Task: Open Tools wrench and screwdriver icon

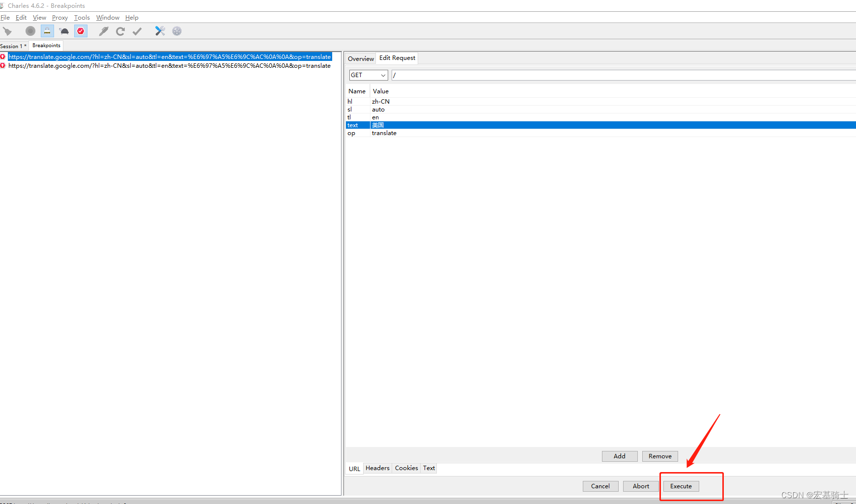Action: click(160, 31)
